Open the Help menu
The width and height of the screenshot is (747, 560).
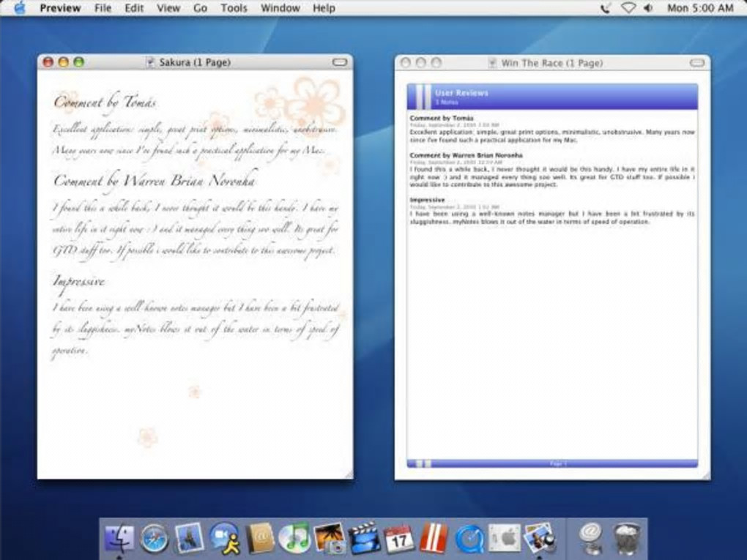tap(324, 8)
